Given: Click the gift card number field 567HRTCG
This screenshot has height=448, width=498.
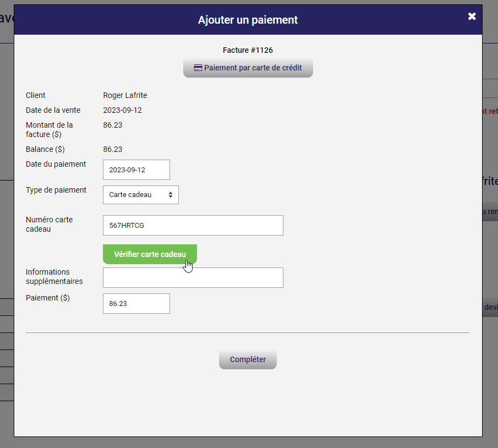Looking at the screenshot, I should click(x=193, y=225).
